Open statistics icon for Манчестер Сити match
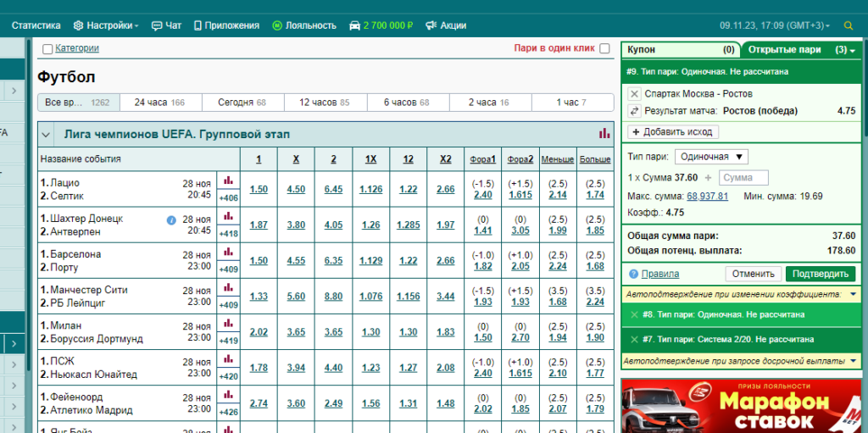The width and height of the screenshot is (868, 433). [228, 287]
